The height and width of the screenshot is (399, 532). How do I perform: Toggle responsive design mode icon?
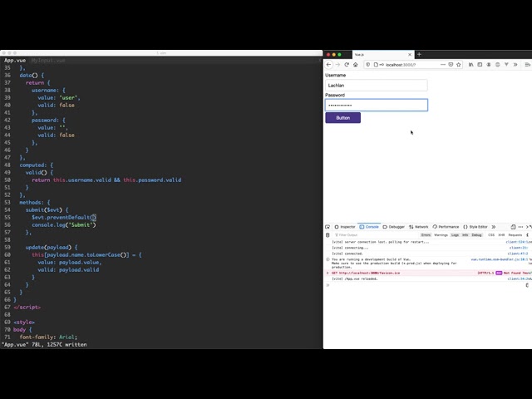tap(513, 227)
